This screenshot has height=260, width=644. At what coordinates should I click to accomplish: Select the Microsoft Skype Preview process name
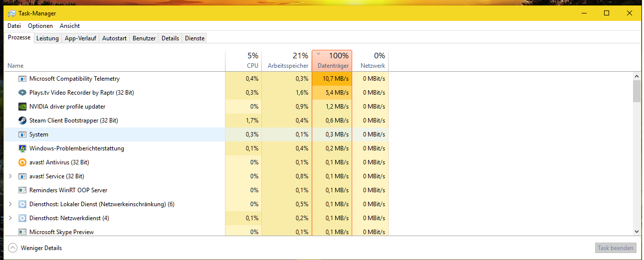pos(62,232)
